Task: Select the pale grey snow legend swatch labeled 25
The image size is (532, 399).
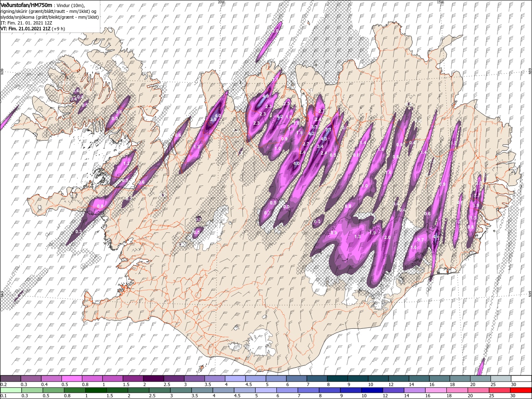Action: click(x=501, y=379)
